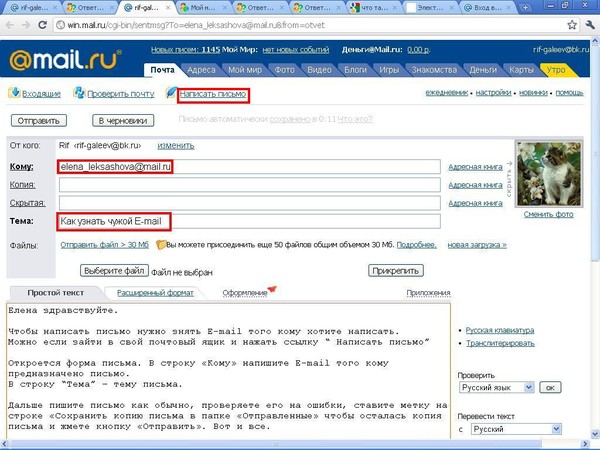The image size is (600, 450).
Task: Click the нет новых событий link
Action: click(x=296, y=50)
